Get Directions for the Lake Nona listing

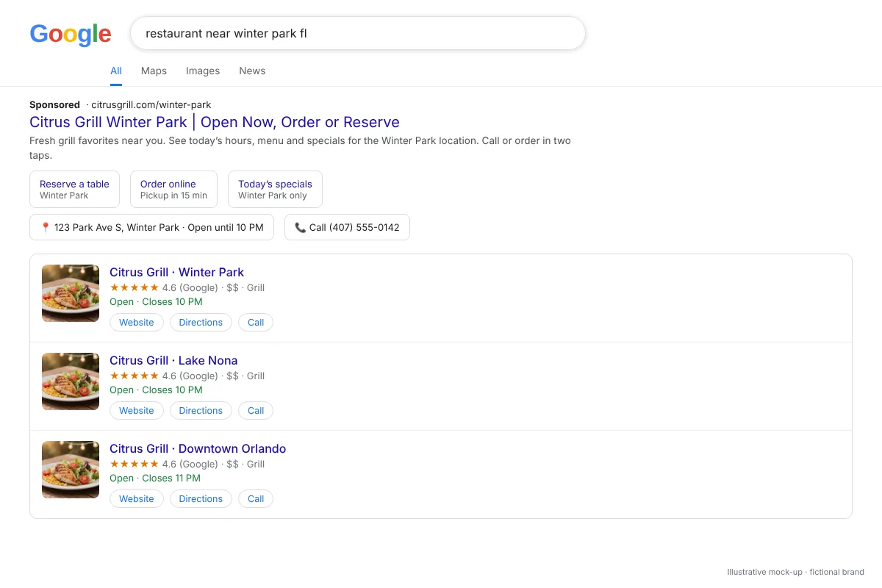pyautogui.click(x=201, y=410)
